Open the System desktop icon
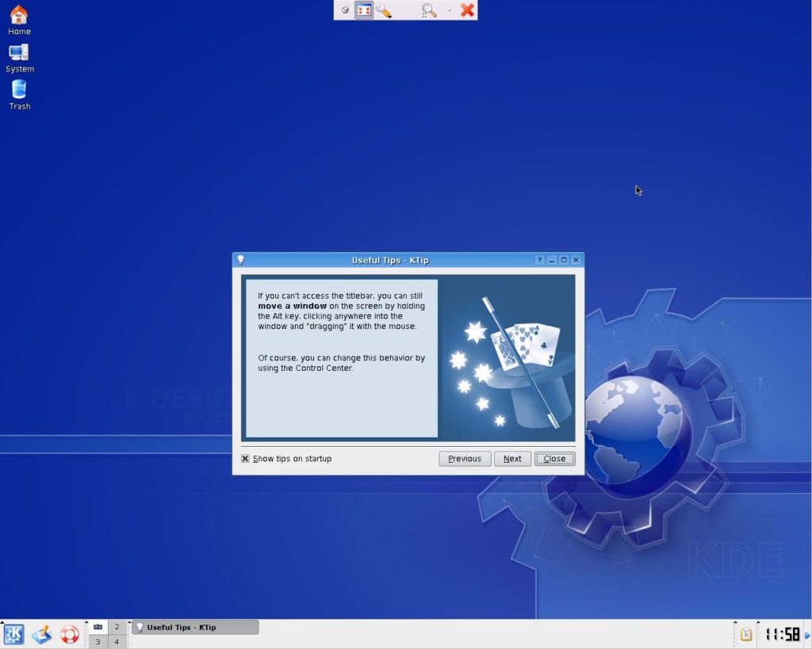Viewport: 812px width, 649px height. [x=19, y=58]
